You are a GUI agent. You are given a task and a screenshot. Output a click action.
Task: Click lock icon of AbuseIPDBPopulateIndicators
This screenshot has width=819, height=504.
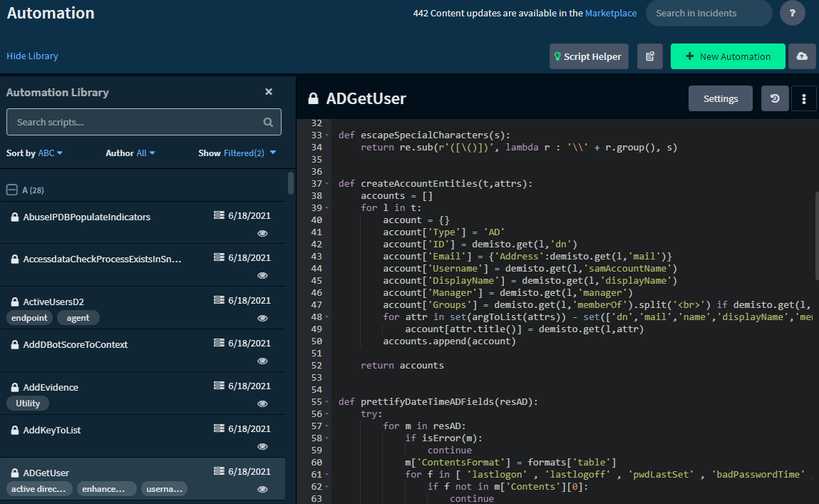[x=15, y=217]
